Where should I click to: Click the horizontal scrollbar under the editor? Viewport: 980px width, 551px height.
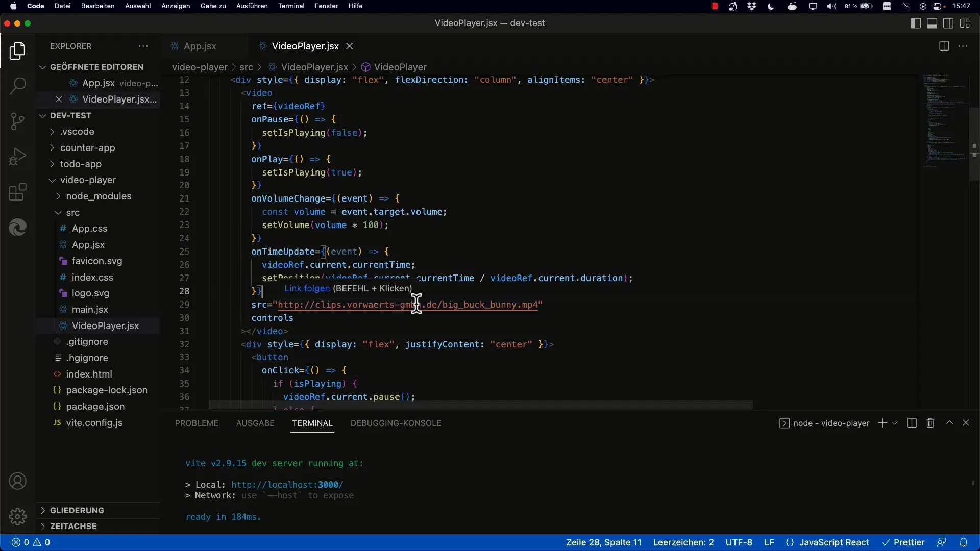[480, 405]
